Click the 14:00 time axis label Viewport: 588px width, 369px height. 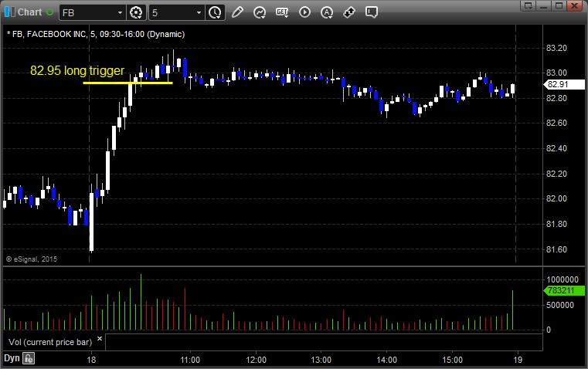387,360
